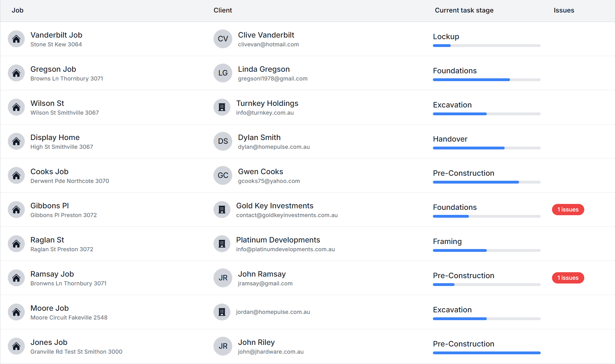Select the client name Linda Gregson
Viewport: 615px width, 364px height.
click(264, 69)
